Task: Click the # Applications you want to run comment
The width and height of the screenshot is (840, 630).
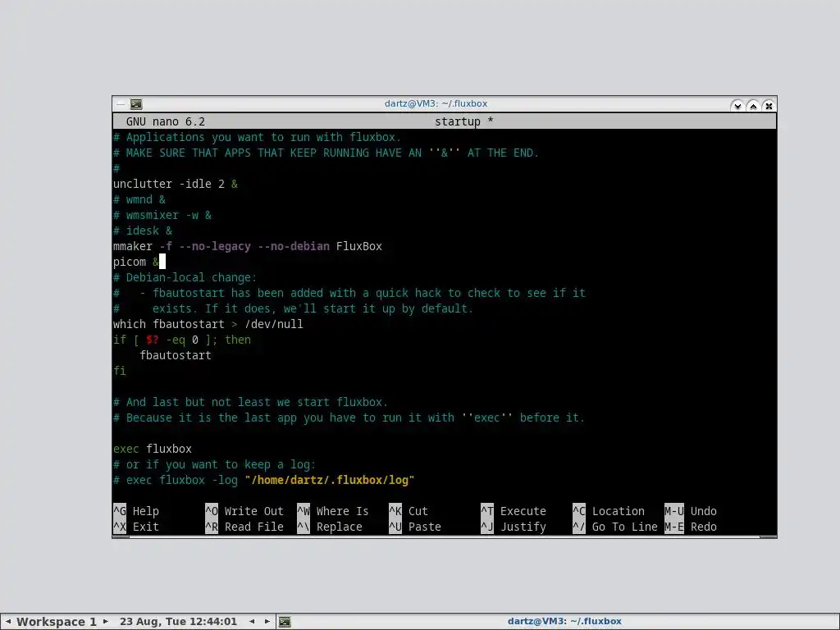Action: (x=257, y=137)
